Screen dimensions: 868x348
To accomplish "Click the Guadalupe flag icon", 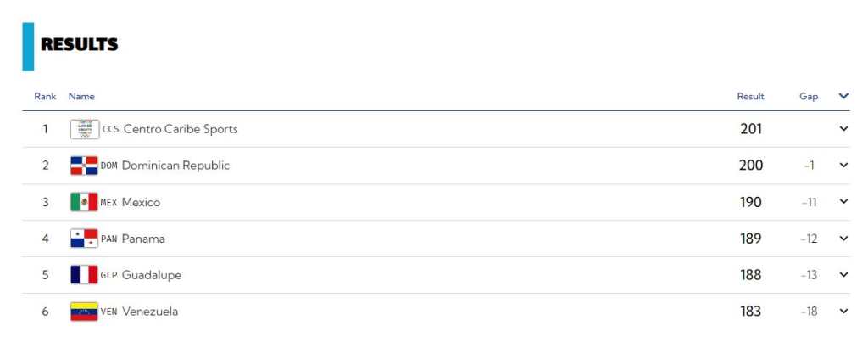I will pyautogui.click(x=84, y=275).
